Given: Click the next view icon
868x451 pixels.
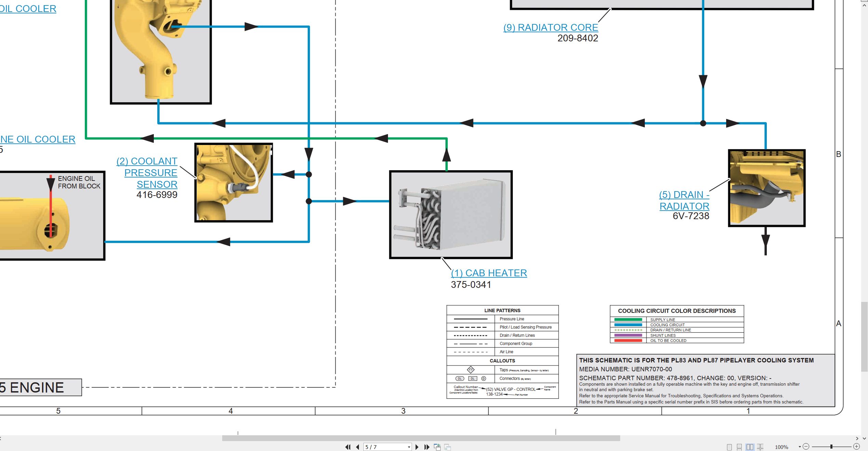Looking at the screenshot, I should [x=448, y=447].
